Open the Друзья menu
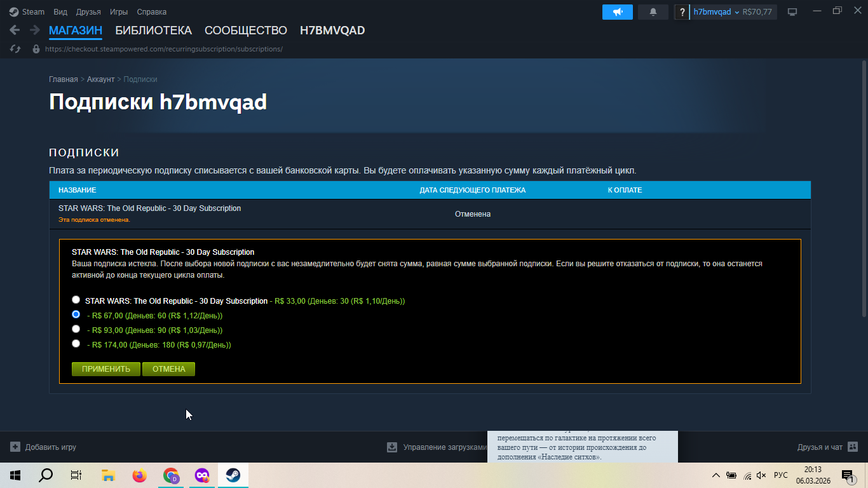 88,12
